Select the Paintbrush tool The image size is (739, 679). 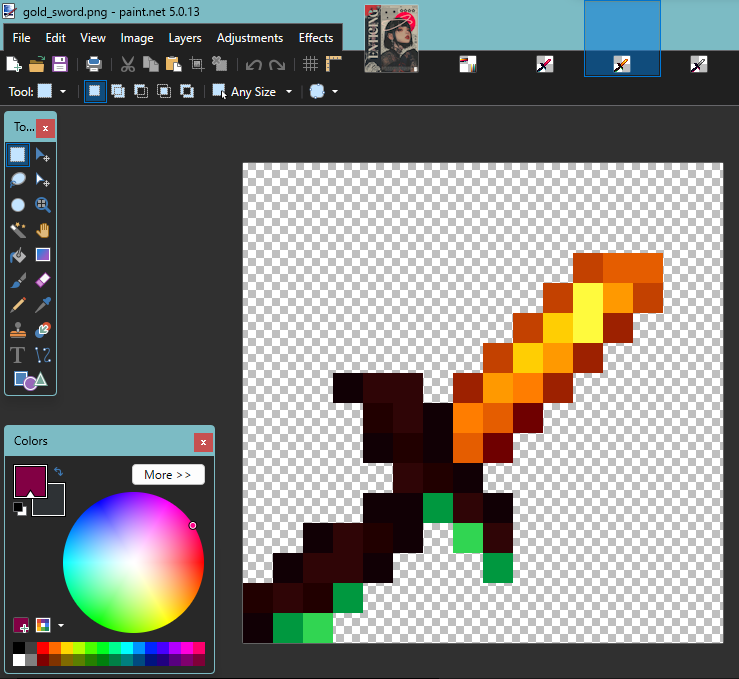pos(18,280)
